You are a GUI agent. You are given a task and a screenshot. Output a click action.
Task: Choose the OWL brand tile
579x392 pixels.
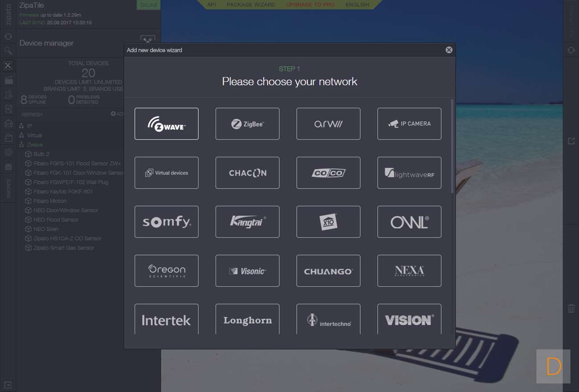[409, 222]
